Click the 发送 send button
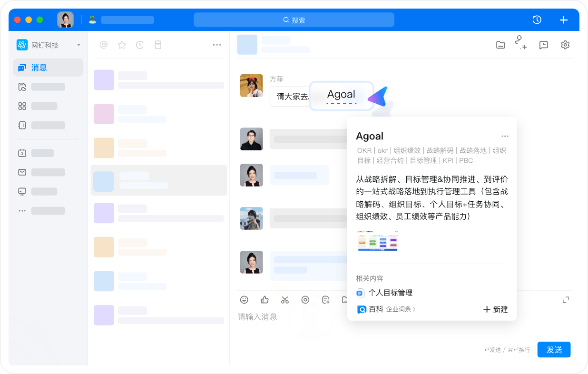 tap(554, 350)
